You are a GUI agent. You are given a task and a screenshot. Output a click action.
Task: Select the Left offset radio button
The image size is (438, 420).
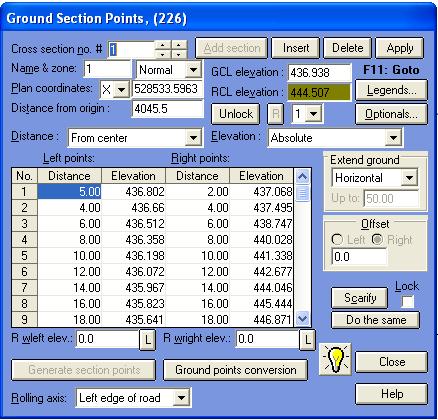pyautogui.click(x=337, y=239)
